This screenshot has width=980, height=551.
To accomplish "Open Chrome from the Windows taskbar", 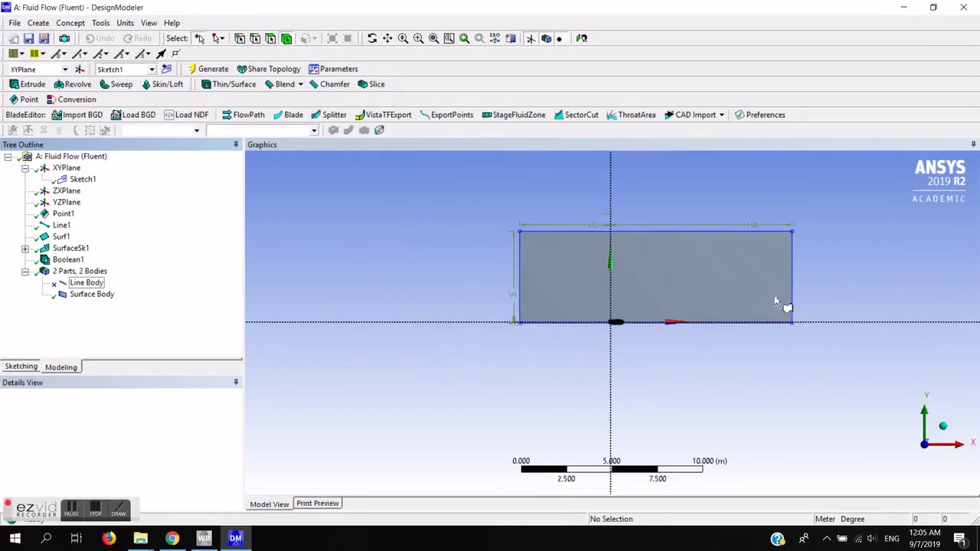I will pos(172,538).
